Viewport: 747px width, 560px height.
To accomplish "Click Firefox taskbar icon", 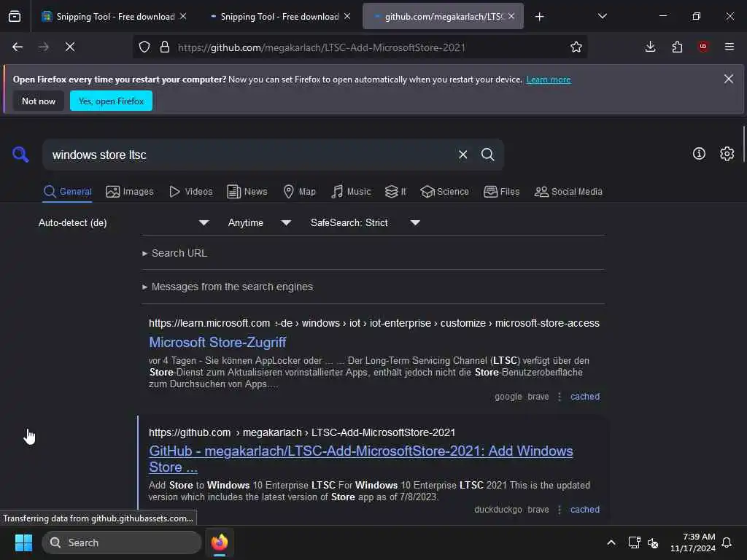I will 220,542.
